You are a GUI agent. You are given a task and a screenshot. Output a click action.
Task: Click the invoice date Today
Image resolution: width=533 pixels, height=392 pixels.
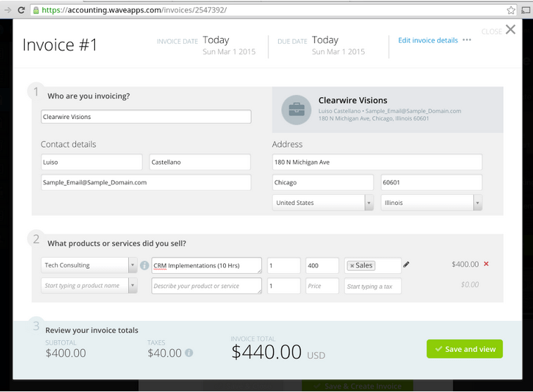click(216, 40)
